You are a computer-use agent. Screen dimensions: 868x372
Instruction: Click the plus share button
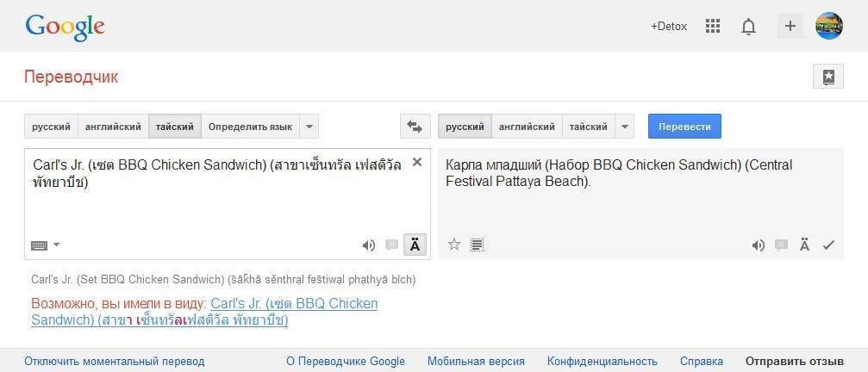(790, 26)
